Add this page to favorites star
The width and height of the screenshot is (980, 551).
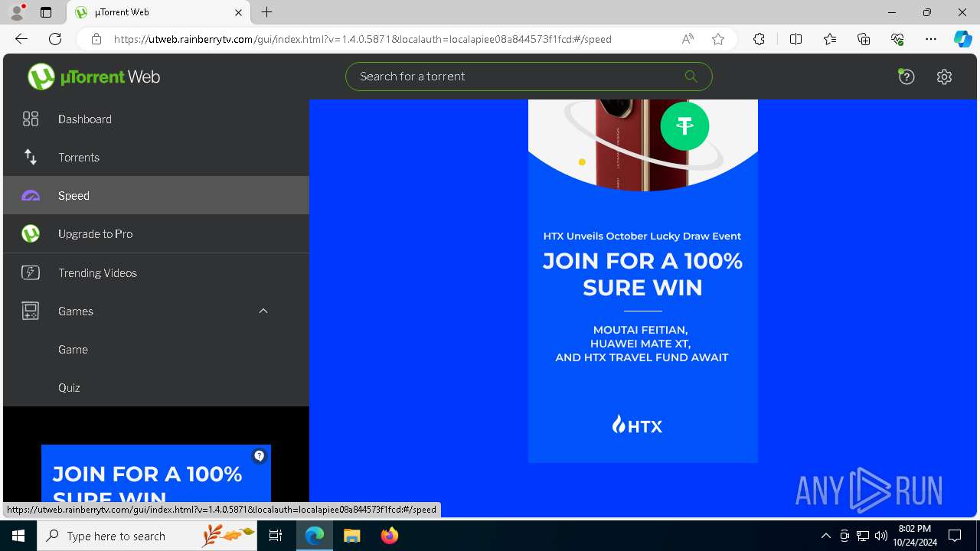pos(718,39)
